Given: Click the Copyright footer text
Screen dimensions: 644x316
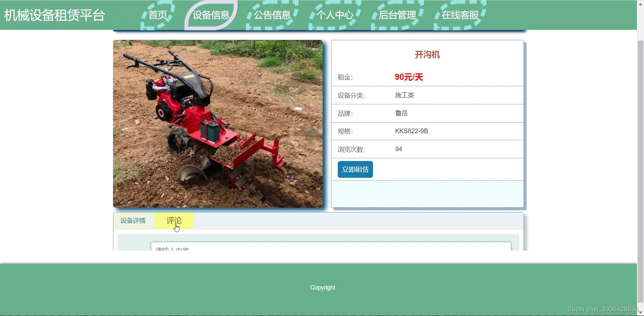Looking at the screenshot, I should [x=322, y=287].
